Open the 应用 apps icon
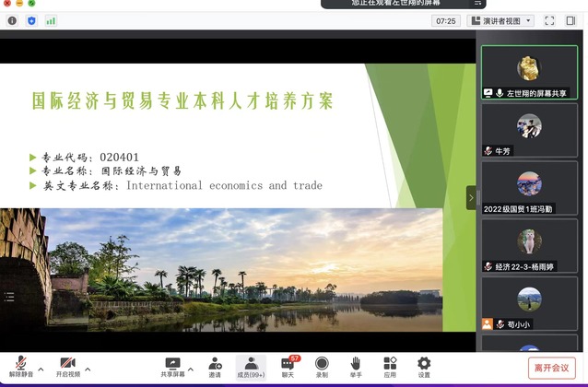The height and width of the screenshot is (387, 588). pos(390,368)
